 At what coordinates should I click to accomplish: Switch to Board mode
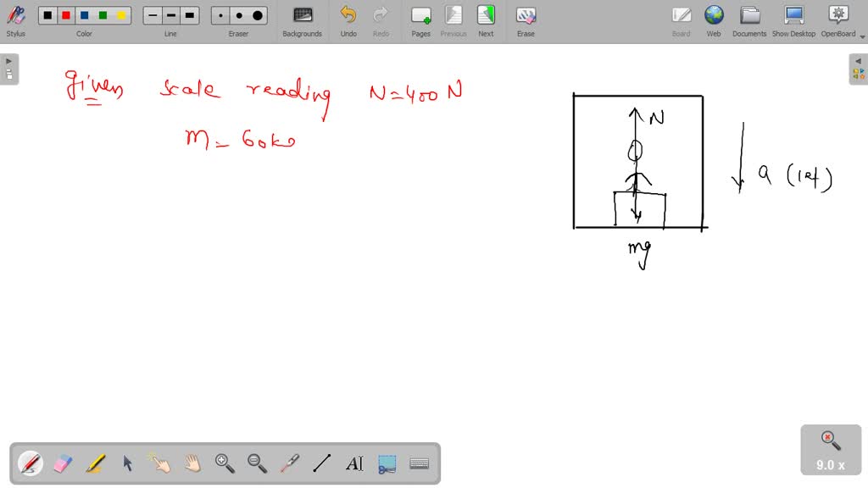point(681,21)
